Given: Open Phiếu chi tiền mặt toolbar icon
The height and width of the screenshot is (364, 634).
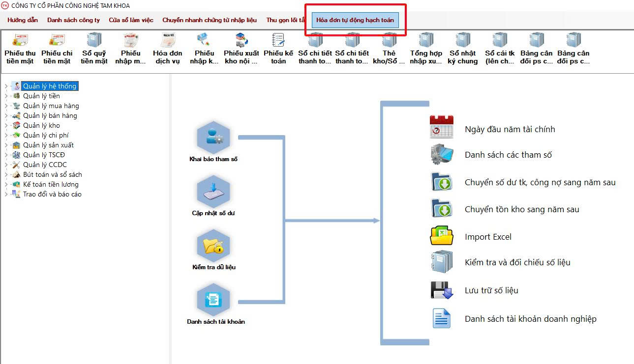Looking at the screenshot, I should pyautogui.click(x=57, y=40).
